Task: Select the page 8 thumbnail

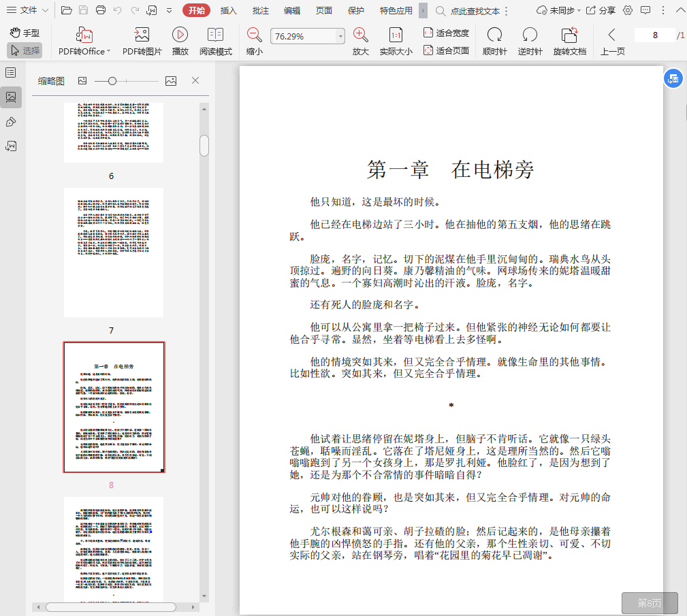Action: click(x=114, y=407)
